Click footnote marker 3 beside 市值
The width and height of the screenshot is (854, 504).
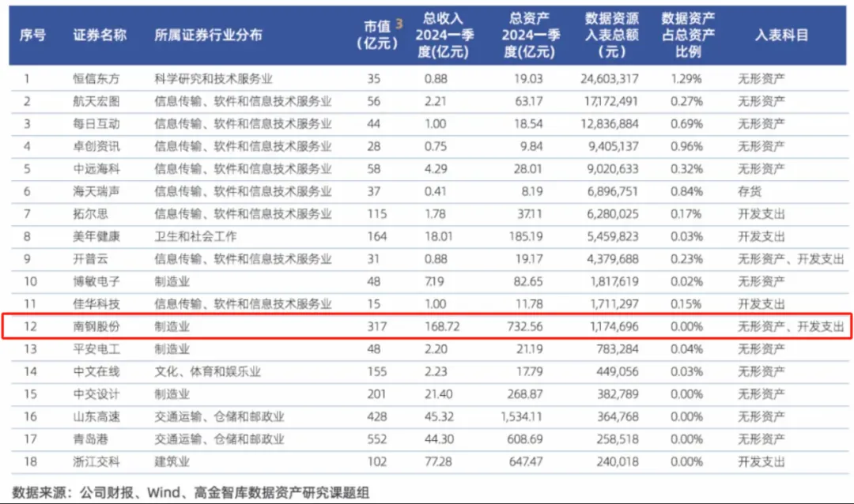[399, 24]
